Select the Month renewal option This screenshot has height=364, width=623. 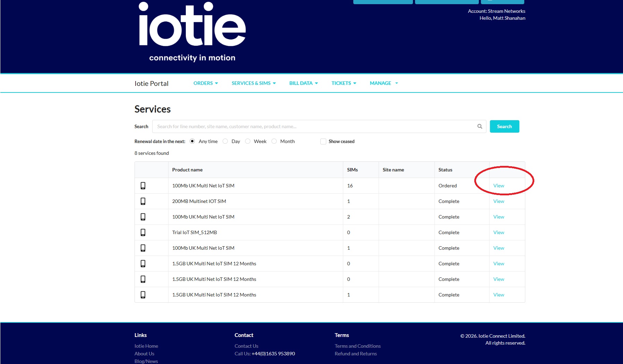[274, 141]
